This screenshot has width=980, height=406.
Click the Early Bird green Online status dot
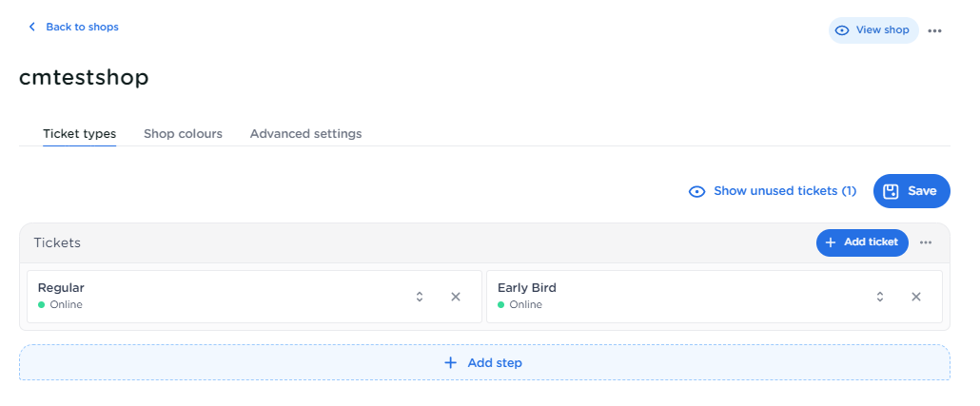[x=501, y=305]
